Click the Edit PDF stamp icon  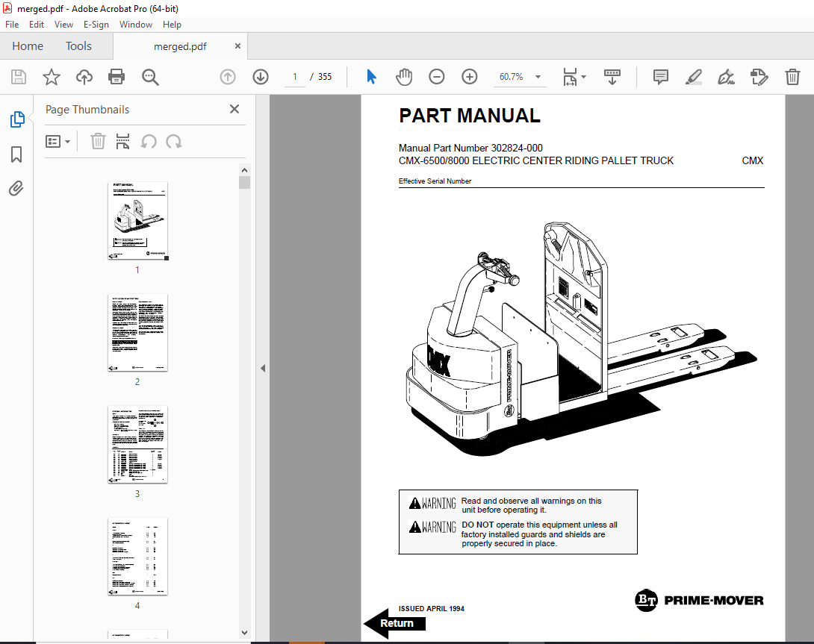coord(759,77)
